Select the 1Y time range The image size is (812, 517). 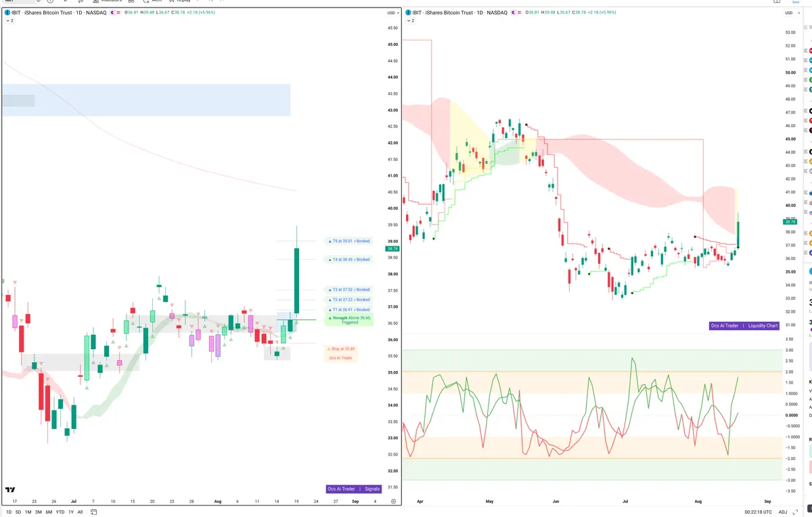[70, 512]
